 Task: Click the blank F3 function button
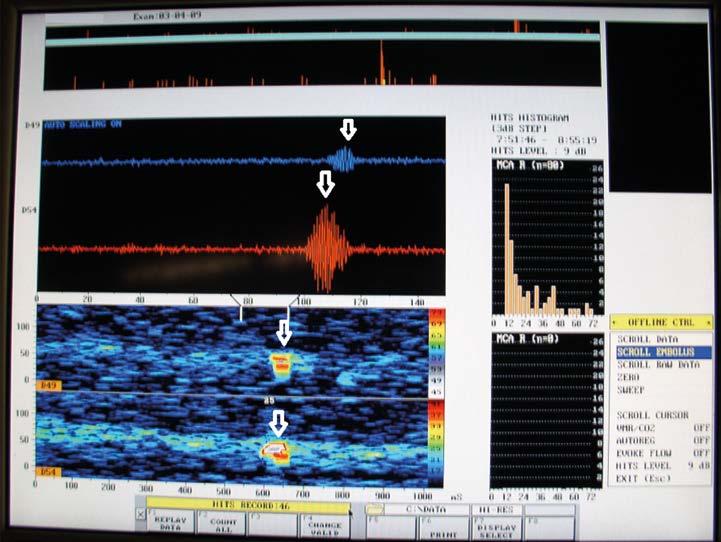tap(273, 525)
